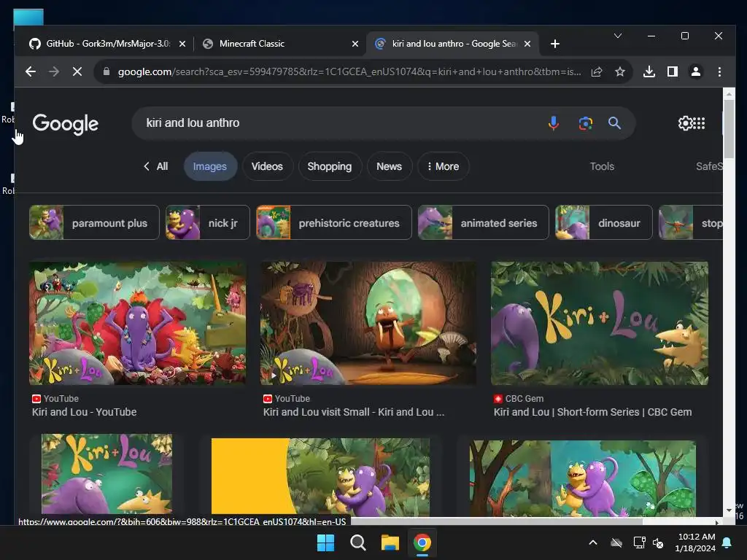Screen dimensions: 747x560
Task: Click 'Kiri and Lou | Short-form Series' link
Action: tap(592, 412)
